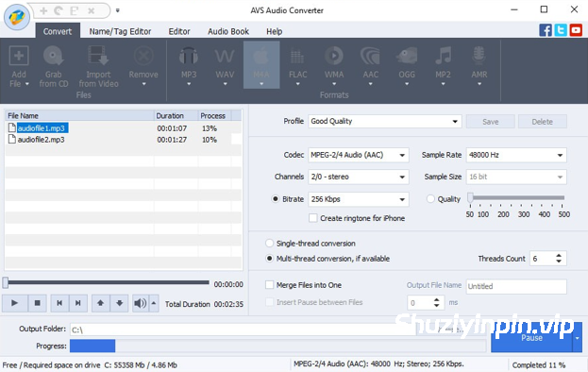Open the Channels dropdown
588x372 pixels.
click(358, 177)
